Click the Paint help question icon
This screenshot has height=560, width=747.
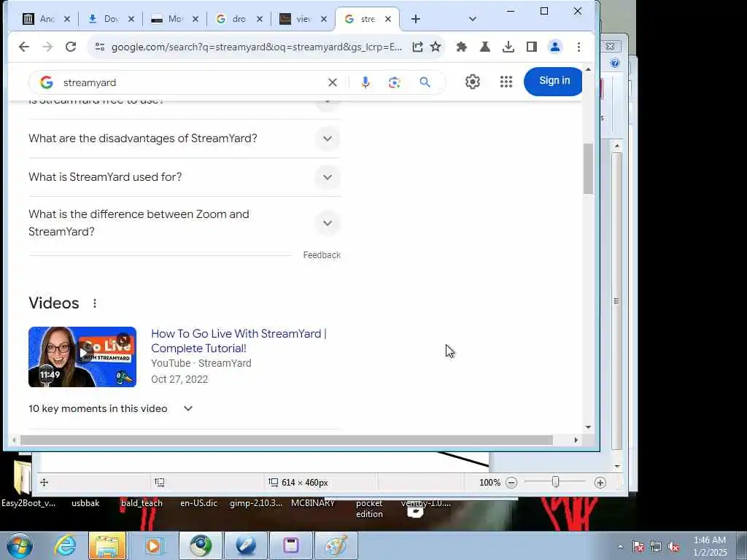614,63
